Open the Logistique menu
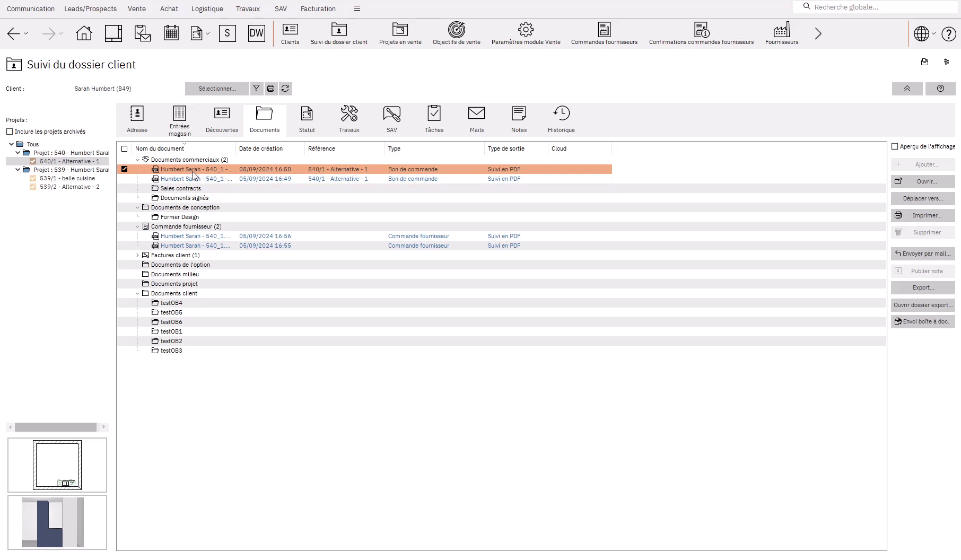 coord(207,8)
